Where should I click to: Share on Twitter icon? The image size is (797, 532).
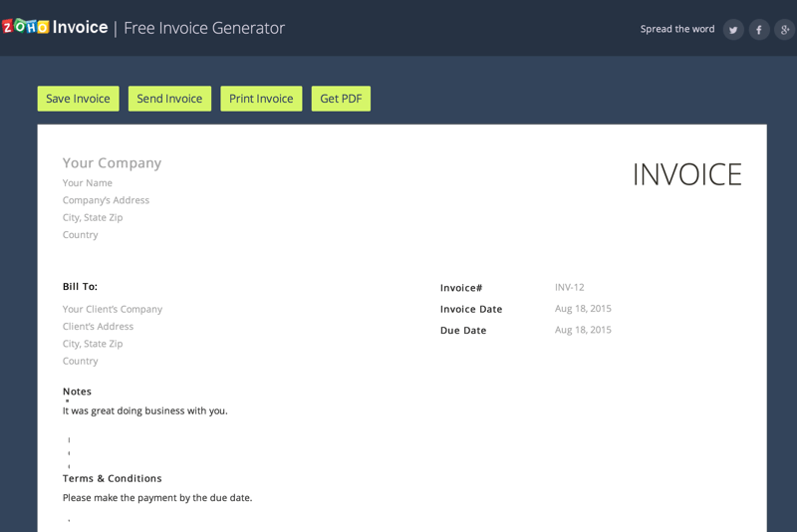click(x=733, y=30)
